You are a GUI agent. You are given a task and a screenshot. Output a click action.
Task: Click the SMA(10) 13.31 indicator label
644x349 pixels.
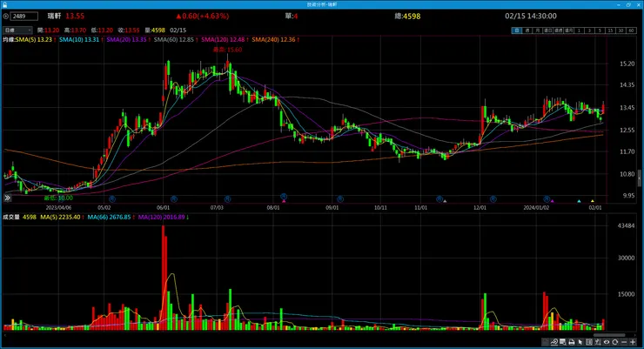(x=81, y=40)
